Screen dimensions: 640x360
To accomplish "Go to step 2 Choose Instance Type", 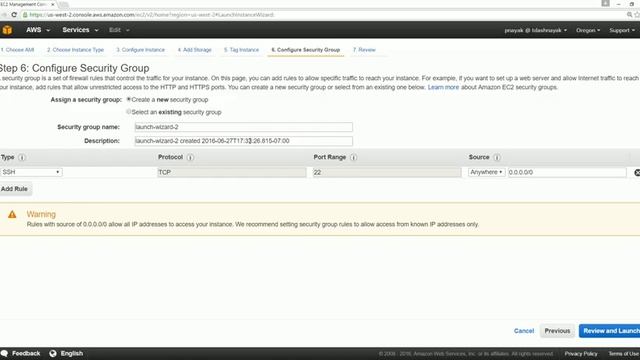I will (76, 50).
